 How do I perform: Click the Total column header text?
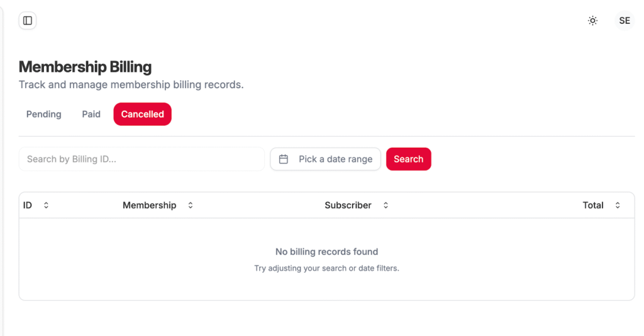[x=592, y=205]
